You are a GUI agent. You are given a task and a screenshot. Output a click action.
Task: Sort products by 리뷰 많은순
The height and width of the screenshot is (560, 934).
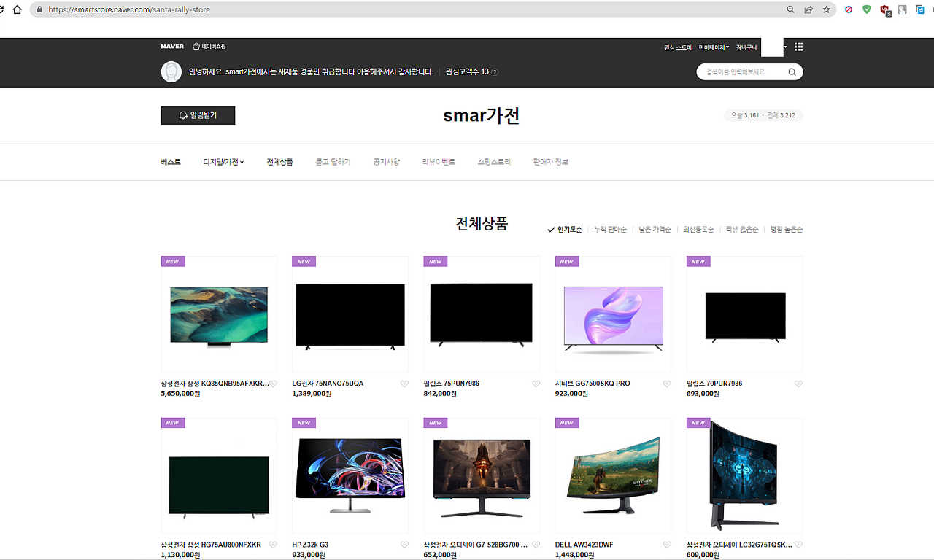pos(742,230)
